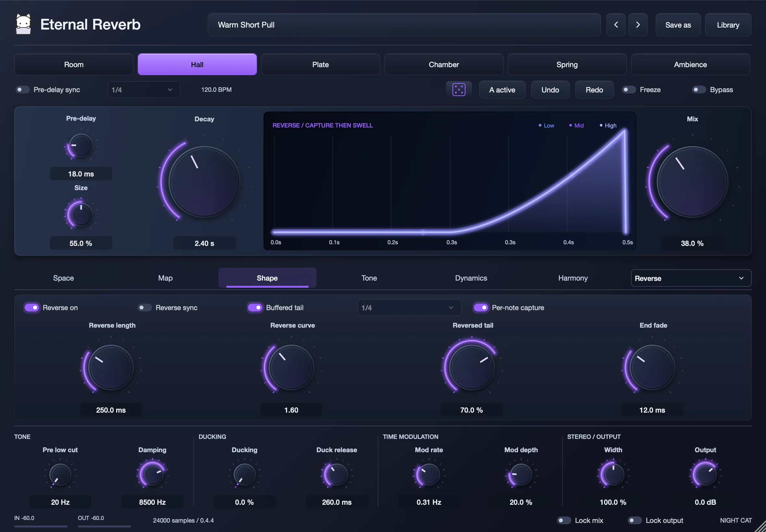Click the Warm Short Pull preset name field

(404, 25)
